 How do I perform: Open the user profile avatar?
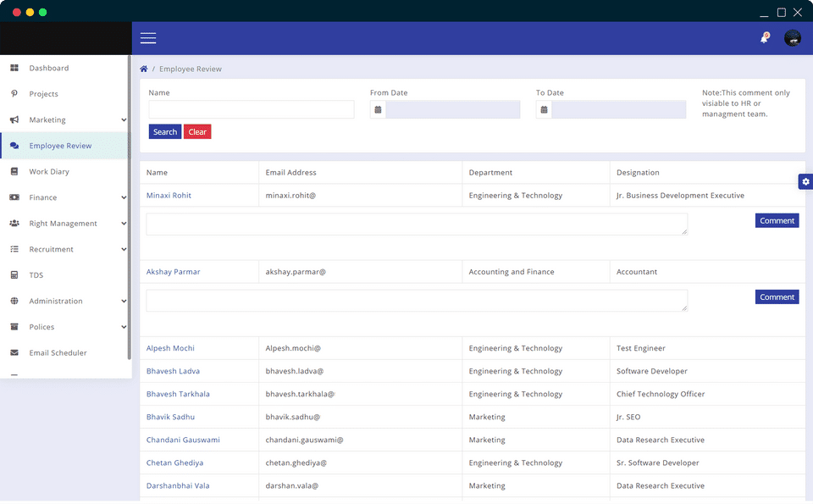[793, 38]
